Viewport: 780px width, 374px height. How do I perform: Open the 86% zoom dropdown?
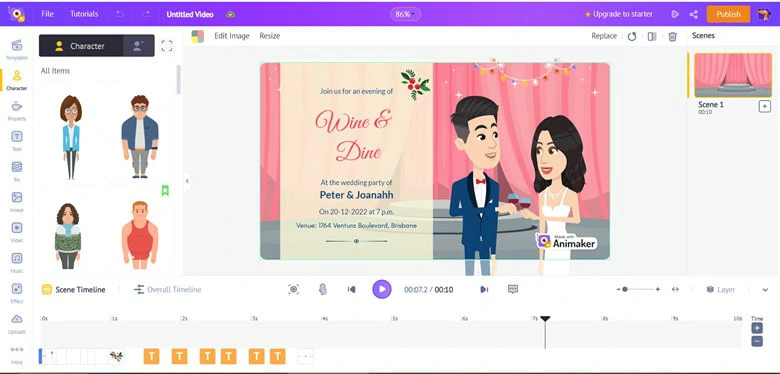pos(405,14)
